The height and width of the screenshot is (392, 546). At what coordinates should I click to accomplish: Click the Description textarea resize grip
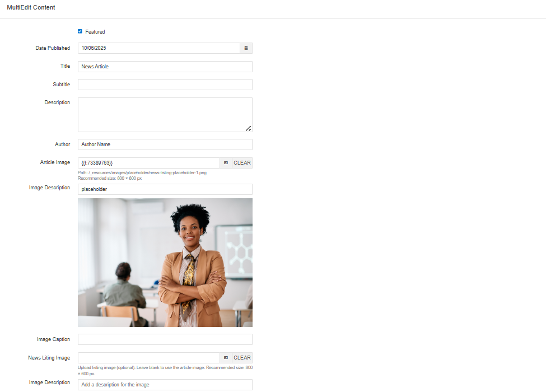pos(249,128)
